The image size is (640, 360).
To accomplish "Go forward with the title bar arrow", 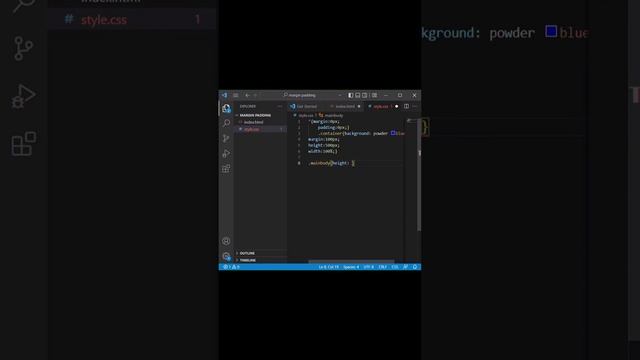I will point(256,95).
